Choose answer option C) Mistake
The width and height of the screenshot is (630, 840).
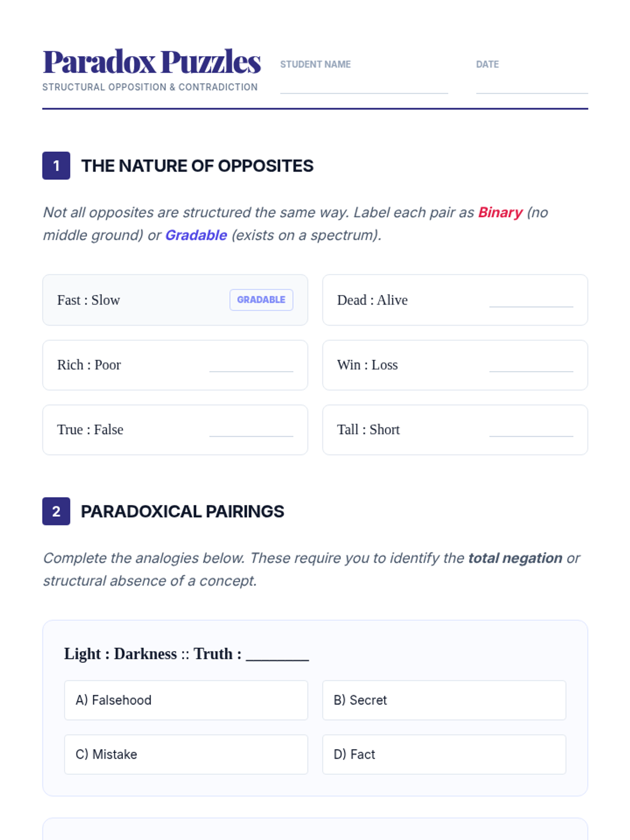186,754
